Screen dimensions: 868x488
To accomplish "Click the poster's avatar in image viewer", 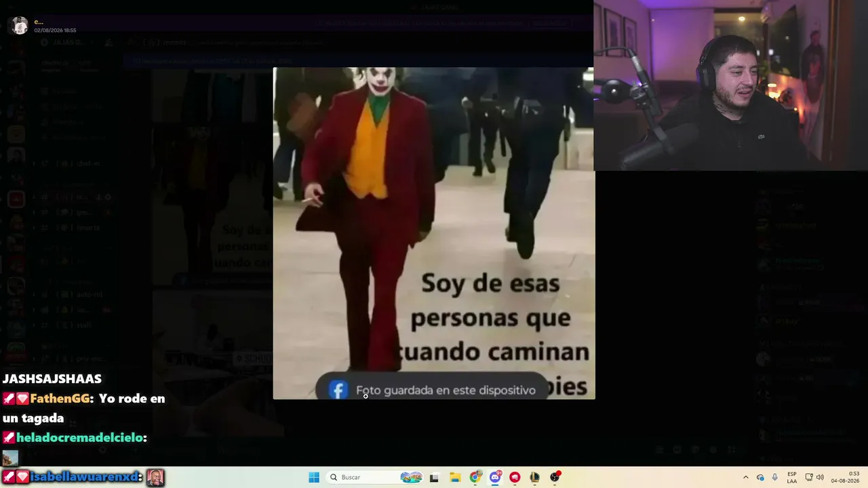I will pyautogui.click(x=20, y=26).
